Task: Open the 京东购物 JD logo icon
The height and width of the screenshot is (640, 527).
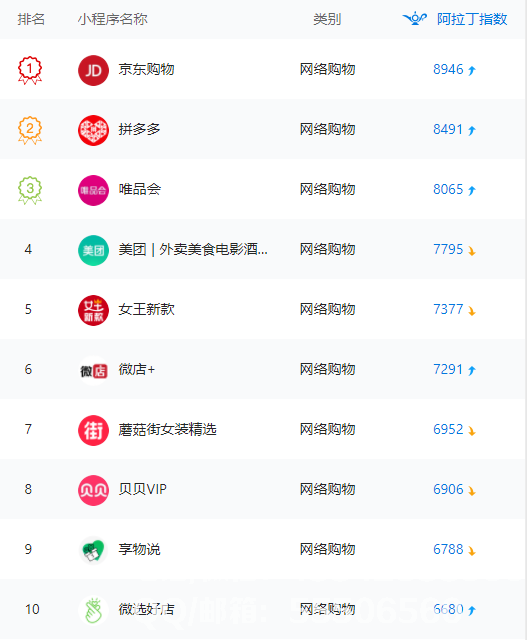Action: (x=93, y=70)
